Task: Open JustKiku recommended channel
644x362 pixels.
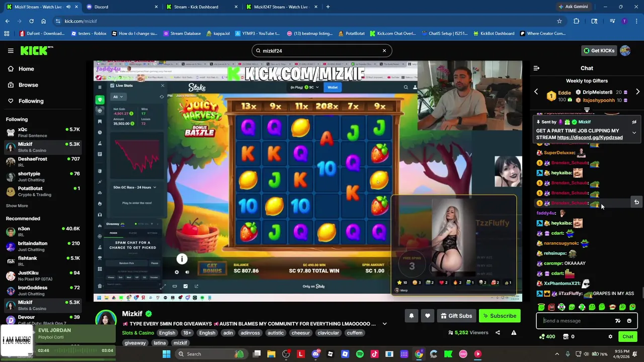Action: (x=43, y=276)
